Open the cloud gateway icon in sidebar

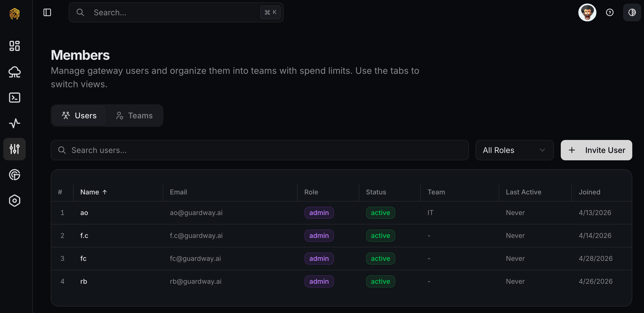tap(15, 72)
